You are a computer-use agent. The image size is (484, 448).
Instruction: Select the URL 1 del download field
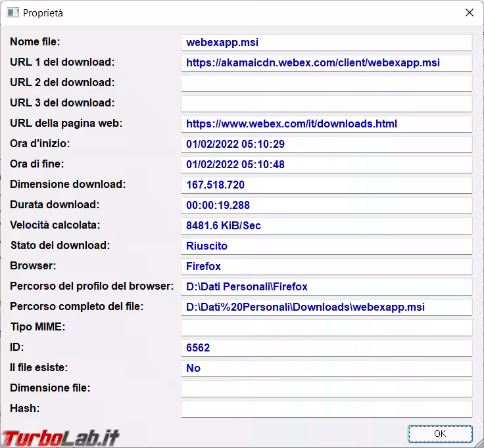coord(326,63)
